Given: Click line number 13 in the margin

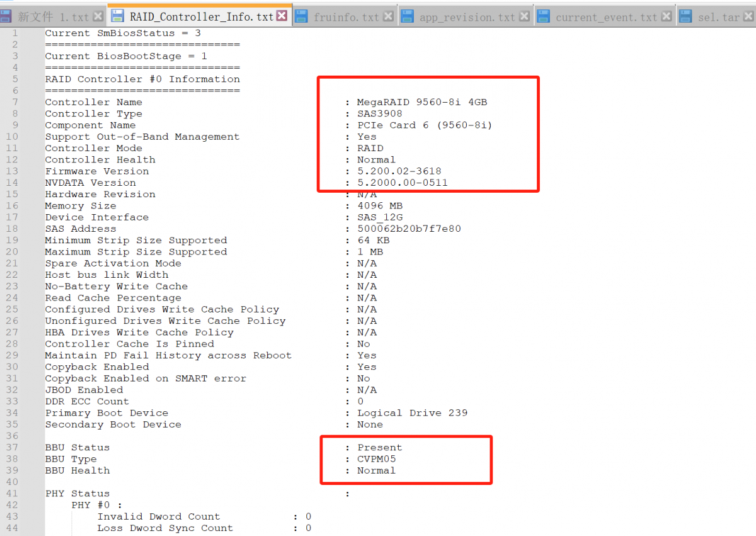Looking at the screenshot, I should coord(14,171).
